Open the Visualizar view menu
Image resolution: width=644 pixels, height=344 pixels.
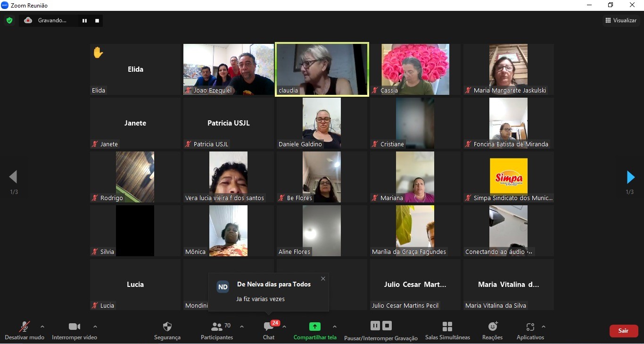point(621,20)
